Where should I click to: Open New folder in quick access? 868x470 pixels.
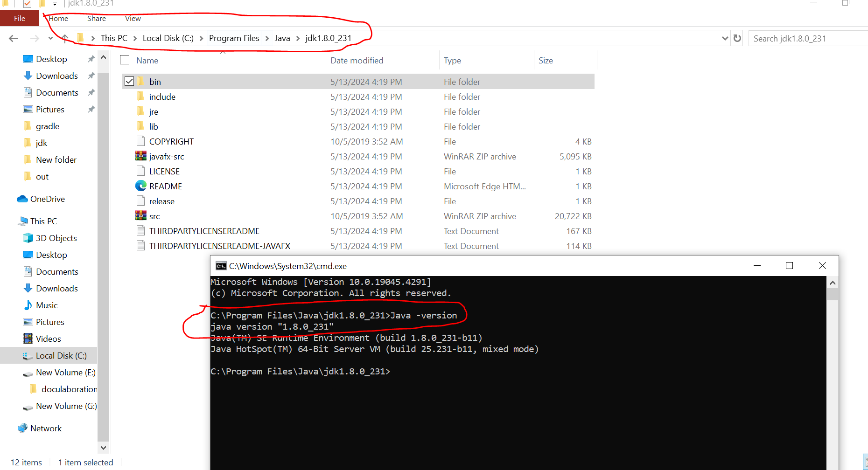(x=50, y=160)
